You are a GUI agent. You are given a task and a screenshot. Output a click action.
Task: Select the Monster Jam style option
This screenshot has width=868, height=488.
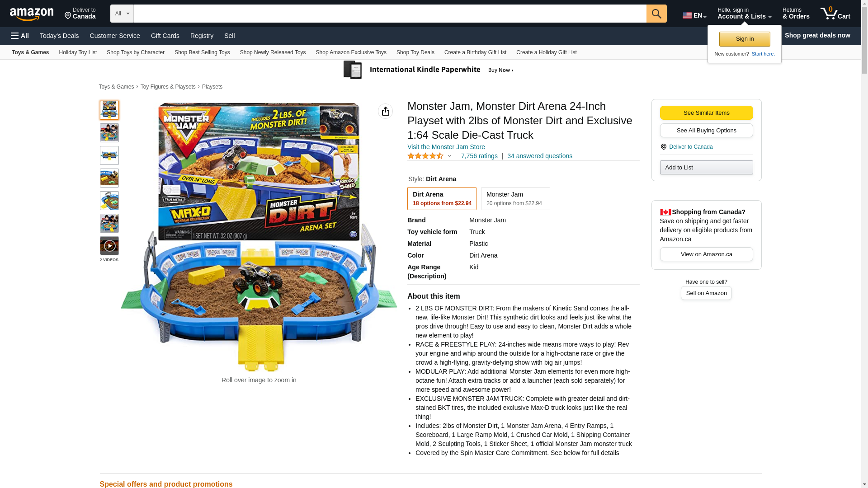coord(515,198)
